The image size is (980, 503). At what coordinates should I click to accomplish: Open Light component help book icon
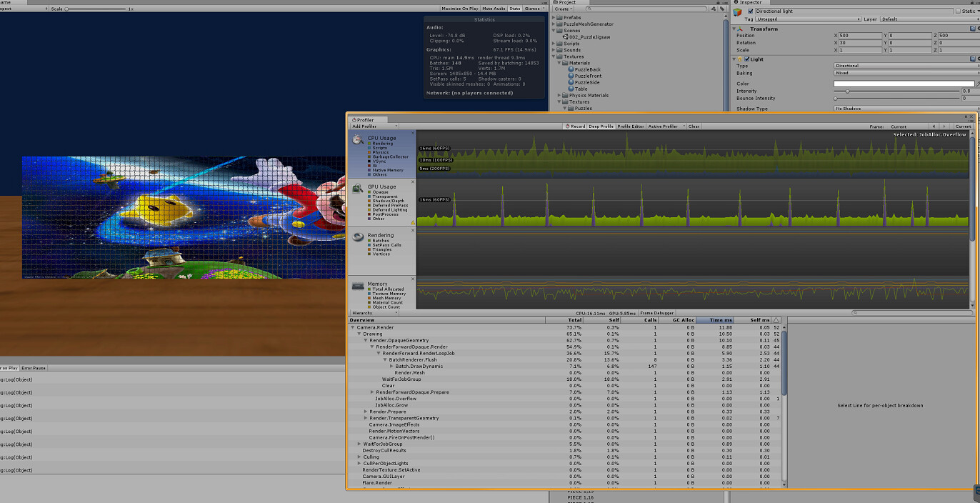point(973,59)
